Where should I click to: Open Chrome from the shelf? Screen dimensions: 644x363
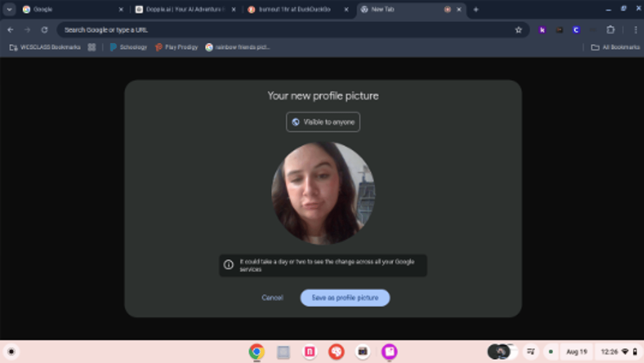tap(257, 352)
